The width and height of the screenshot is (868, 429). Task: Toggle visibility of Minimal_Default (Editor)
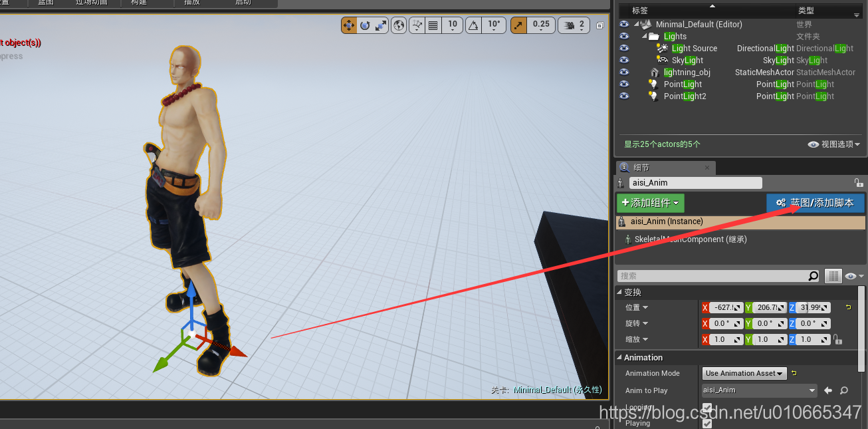click(x=623, y=24)
